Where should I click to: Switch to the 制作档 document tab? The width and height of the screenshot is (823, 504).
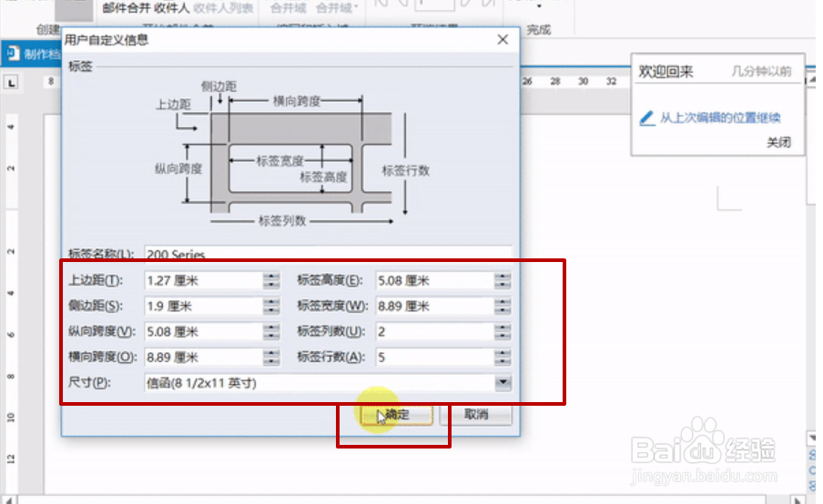[x=32, y=54]
